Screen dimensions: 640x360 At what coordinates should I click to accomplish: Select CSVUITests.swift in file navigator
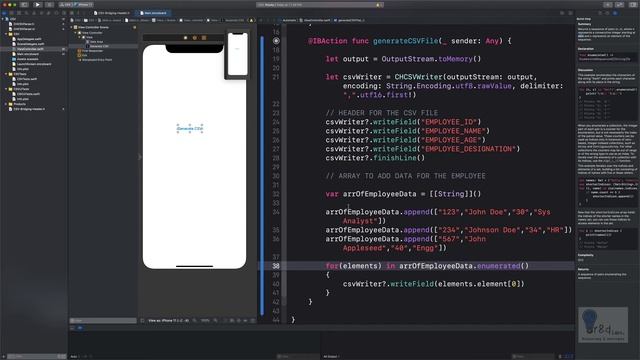(29, 94)
